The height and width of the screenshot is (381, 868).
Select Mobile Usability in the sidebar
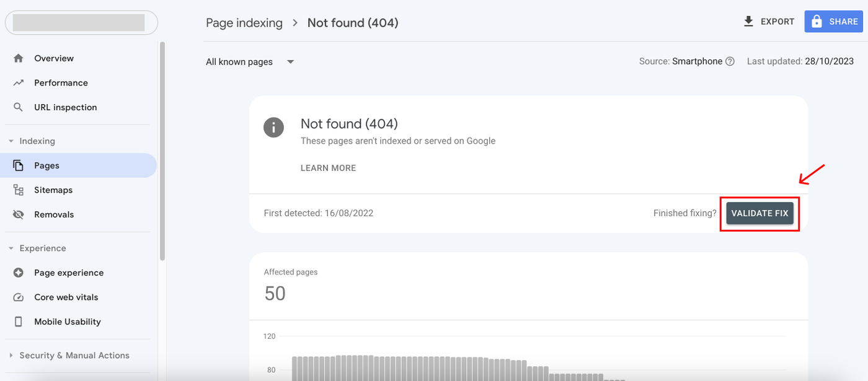tap(68, 322)
